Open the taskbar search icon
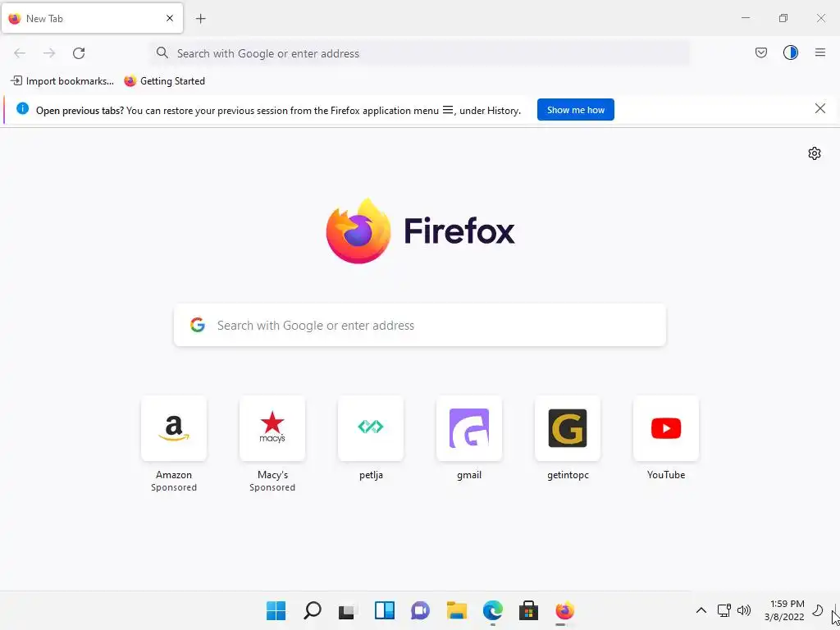Viewport: 840px width, 630px height. tap(313, 610)
